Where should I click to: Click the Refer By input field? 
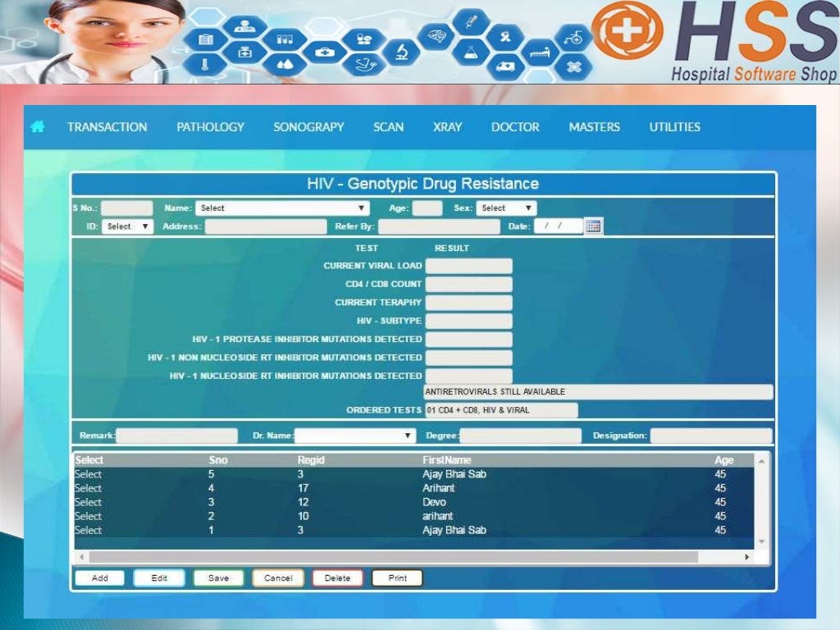439,226
